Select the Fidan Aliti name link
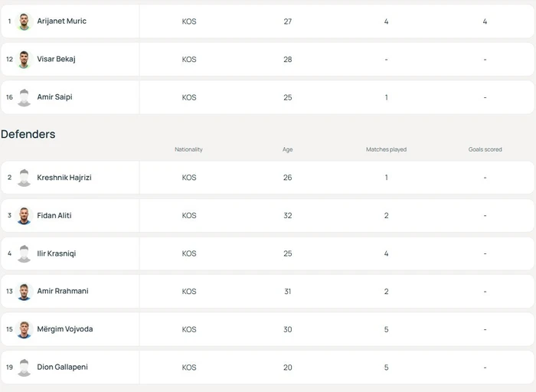The image size is (536, 392). click(x=54, y=215)
